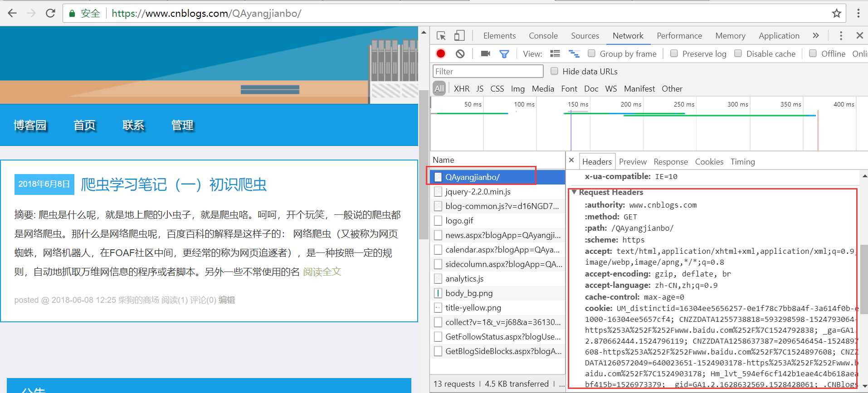The height and width of the screenshot is (393, 868).
Task: Open the request Cookies tab
Action: pyautogui.click(x=709, y=162)
